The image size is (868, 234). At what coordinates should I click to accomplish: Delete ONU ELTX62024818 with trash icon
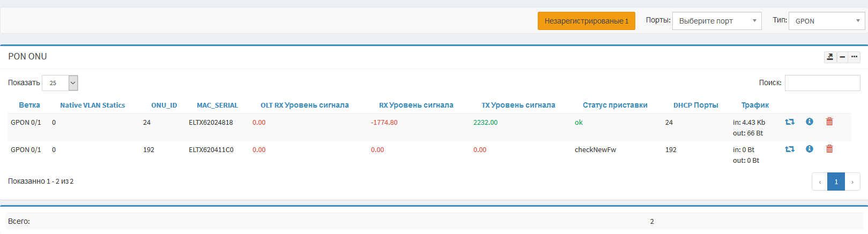click(x=829, y=122)
